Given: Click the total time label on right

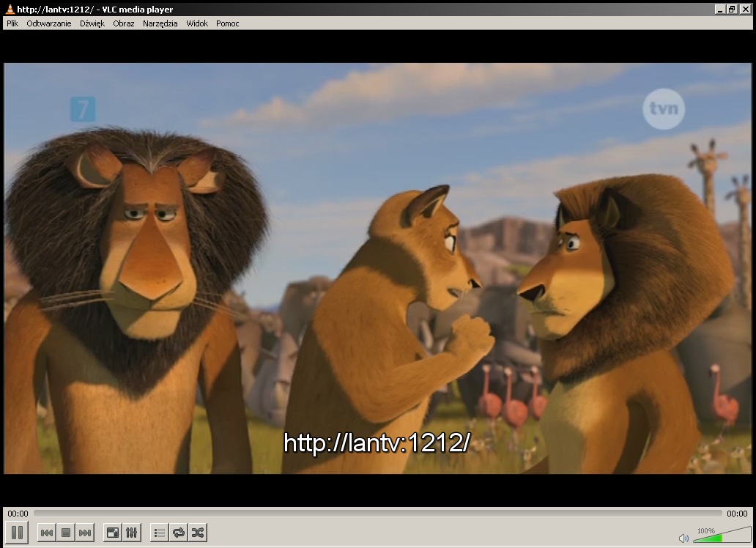Looking at the screenshot, I should [737, 514].
